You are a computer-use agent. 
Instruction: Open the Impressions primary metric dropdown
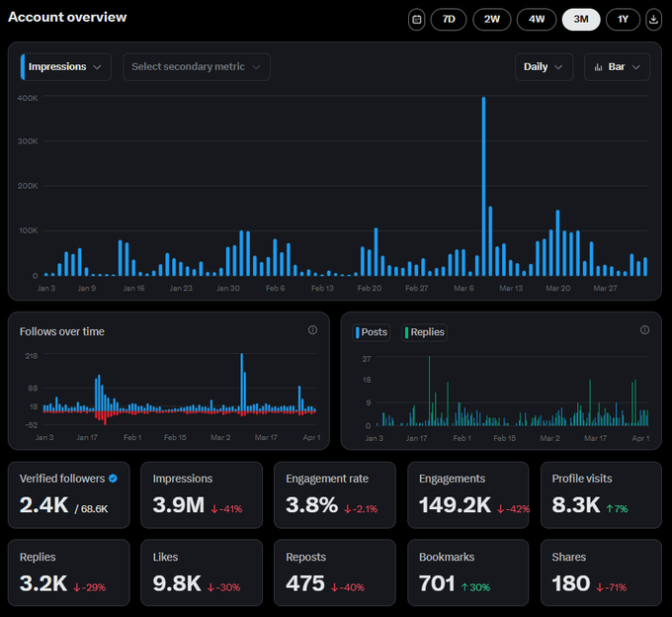coord(65,67)
